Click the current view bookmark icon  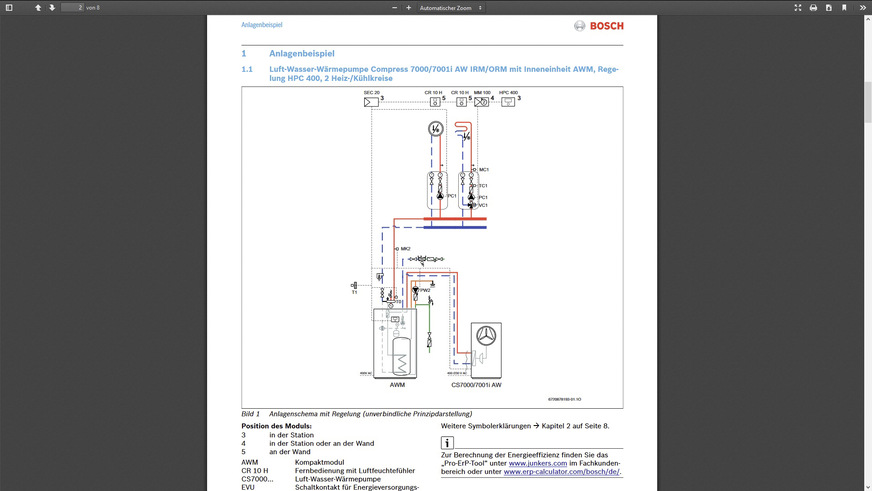(x=844, y=7)
